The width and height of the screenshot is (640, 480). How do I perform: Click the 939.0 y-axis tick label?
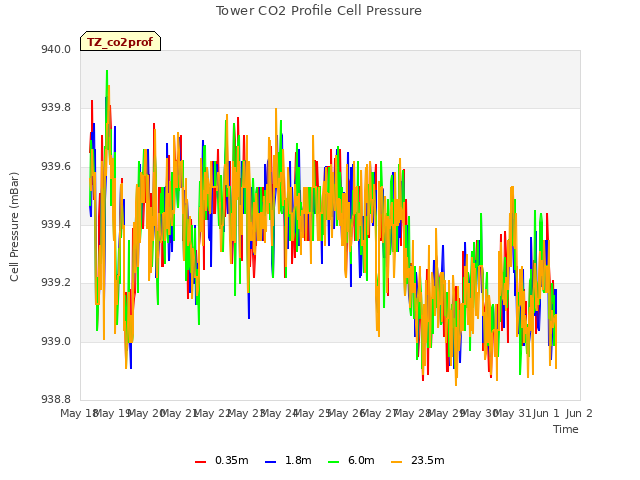(56, 341)
